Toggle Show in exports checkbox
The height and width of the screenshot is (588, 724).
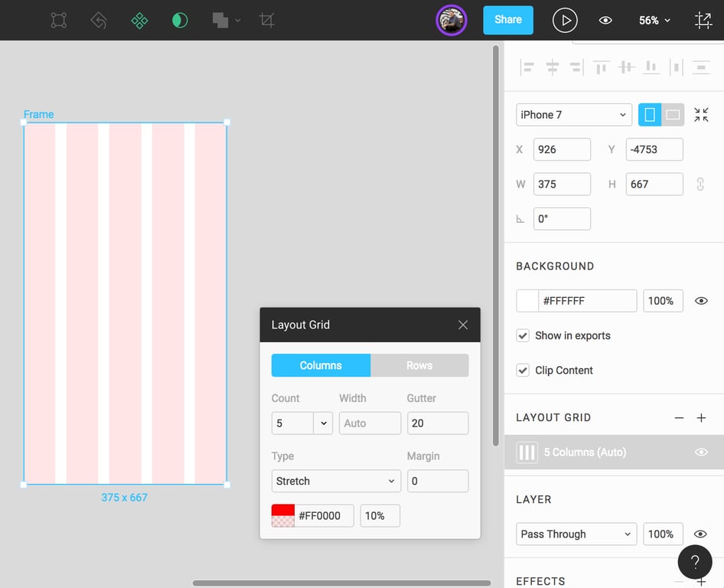(x=523, y=335)
